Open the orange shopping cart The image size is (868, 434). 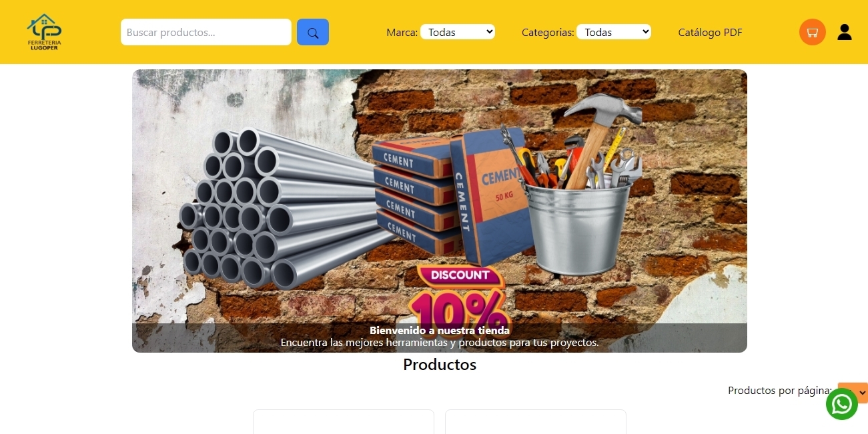tap(813, 32)
